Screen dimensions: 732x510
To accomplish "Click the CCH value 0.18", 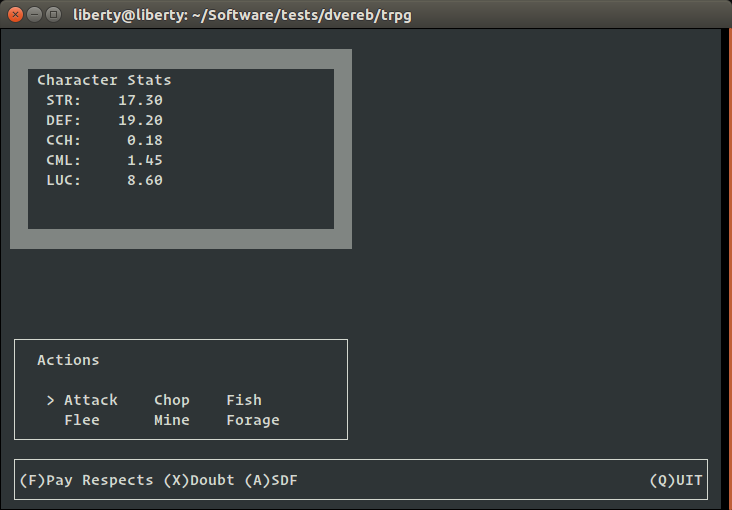I will click(145, 141).
